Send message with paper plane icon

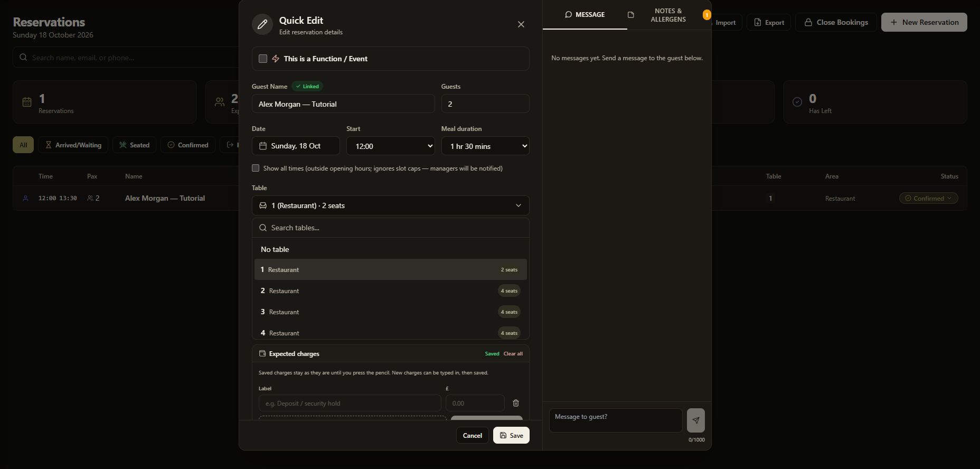(x=696, y=420)
